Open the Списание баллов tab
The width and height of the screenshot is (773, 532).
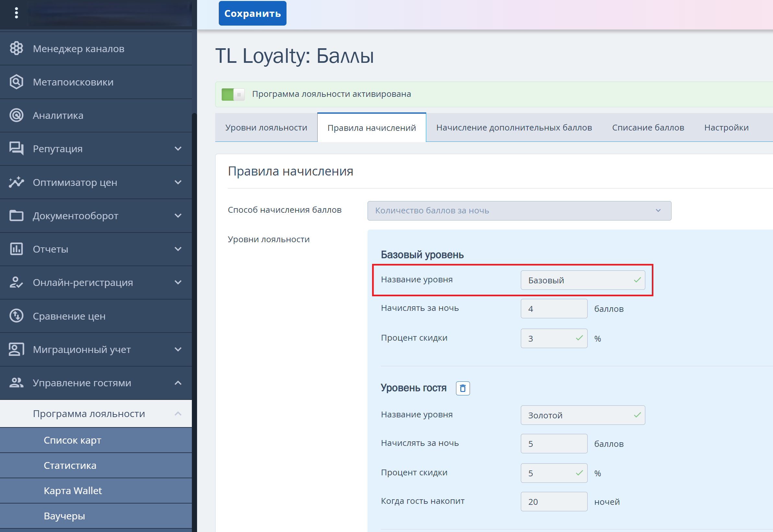pyautogui.click(x=648, y=128)
